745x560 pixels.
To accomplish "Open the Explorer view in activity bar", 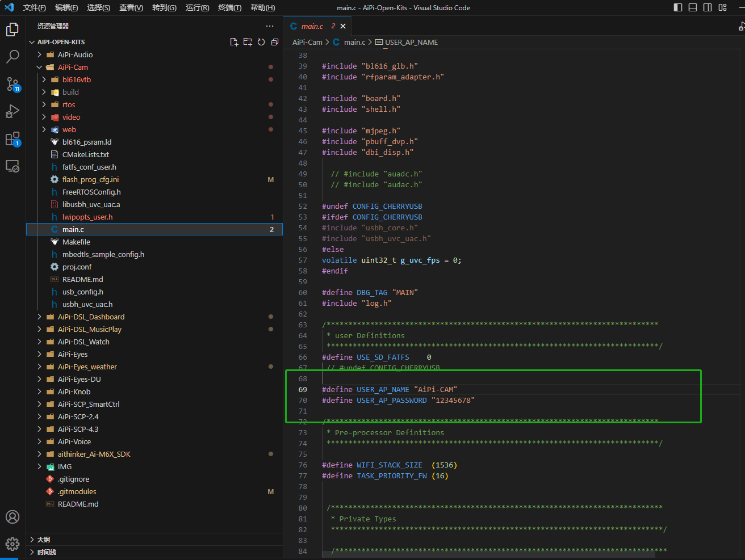I will coord(12,30).
